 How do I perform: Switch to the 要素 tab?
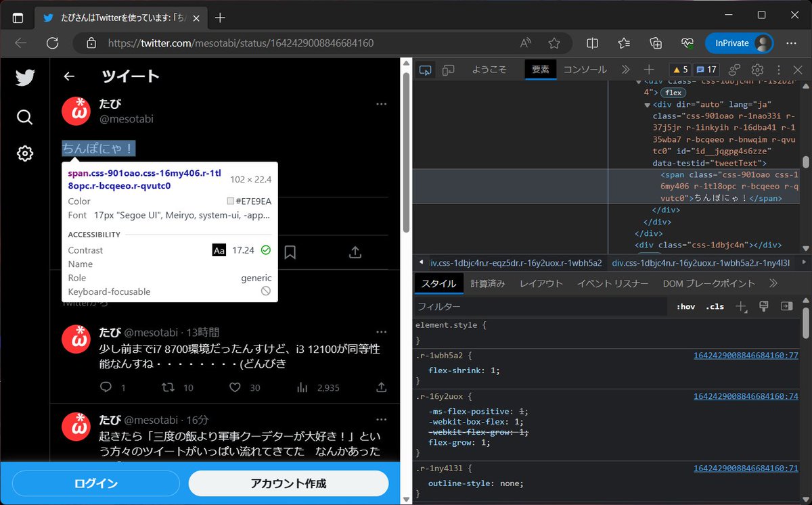click(541, 70)
